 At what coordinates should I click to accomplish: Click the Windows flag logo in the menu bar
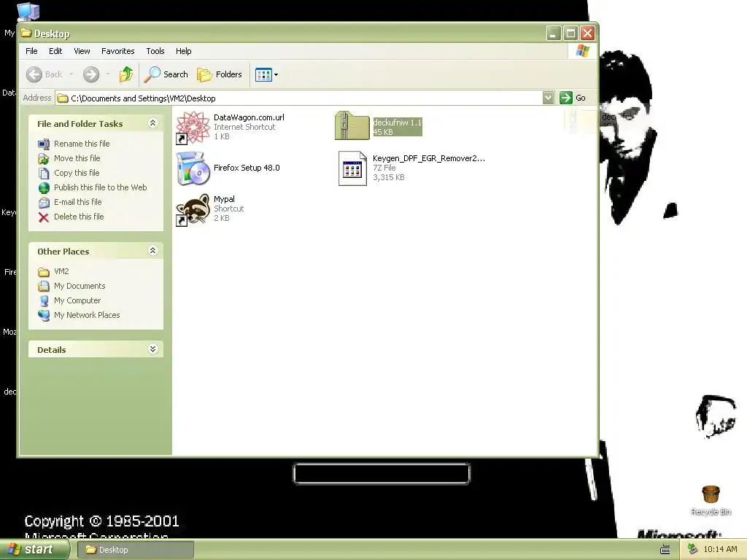coord(583,51)
